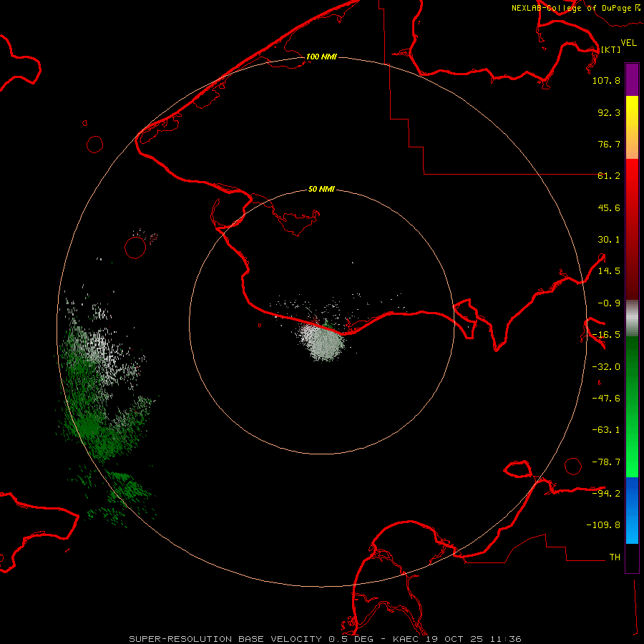Click the VEL heading above the scale

[x=628, y=43]
